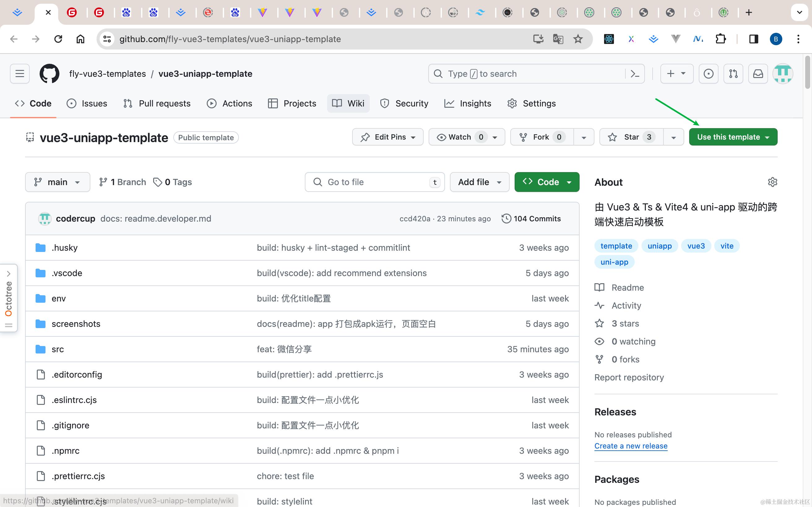This screenshot has width=812, height=507.
Task: Click the Create a new release link
Action: 631,446
